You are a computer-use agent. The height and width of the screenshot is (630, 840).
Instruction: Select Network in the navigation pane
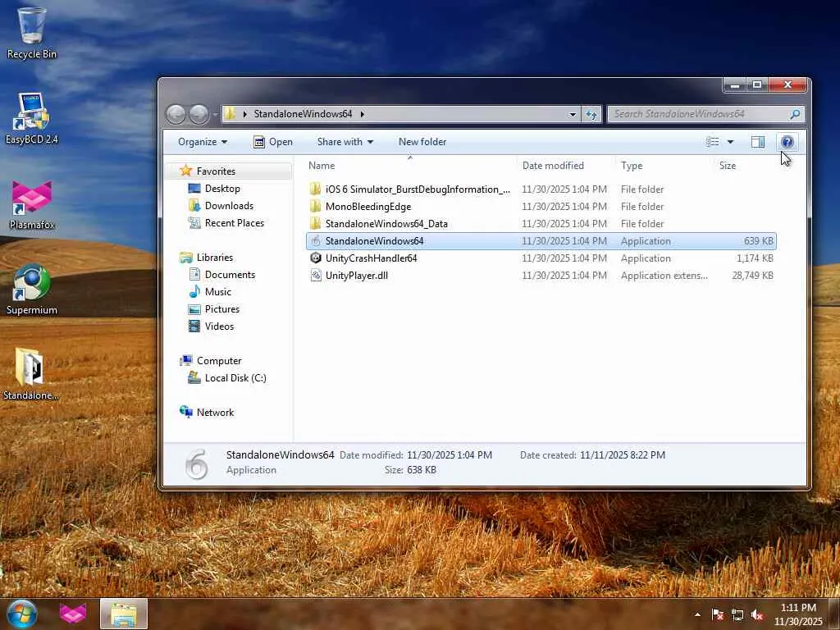pyautogui.click(x=215, y=413)
